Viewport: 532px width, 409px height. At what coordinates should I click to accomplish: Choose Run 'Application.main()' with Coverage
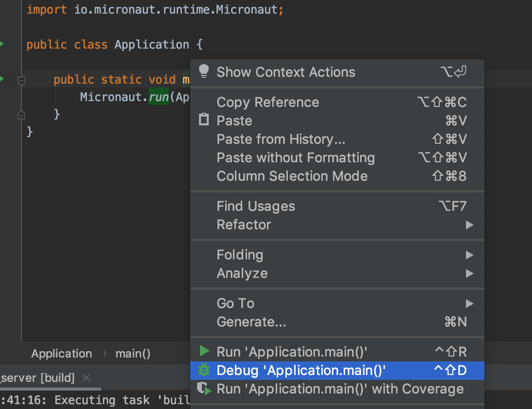click(337, 389)
